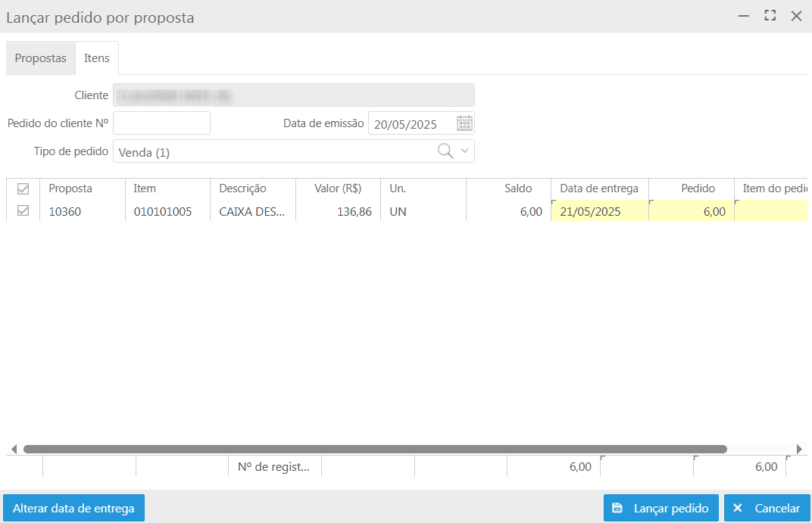Click the right scroll arrow of the grid
The width and height of the screenshot is (812, 523).
[x=798, y=449]
